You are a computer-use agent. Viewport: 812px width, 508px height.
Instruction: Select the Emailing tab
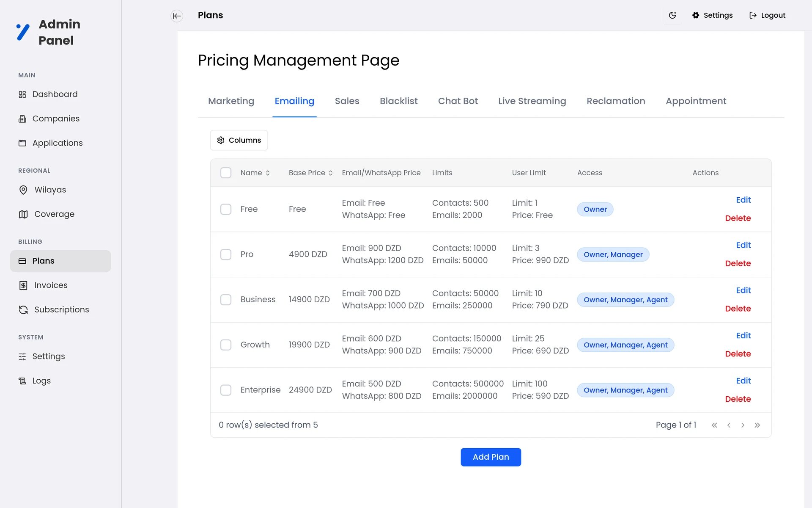click(x=294, y=101)
